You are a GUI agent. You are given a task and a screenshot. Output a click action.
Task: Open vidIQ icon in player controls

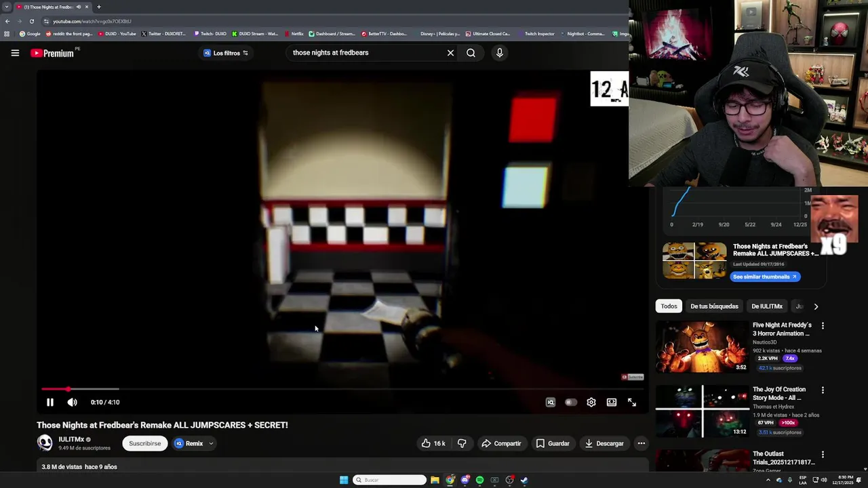coord(551,402)
